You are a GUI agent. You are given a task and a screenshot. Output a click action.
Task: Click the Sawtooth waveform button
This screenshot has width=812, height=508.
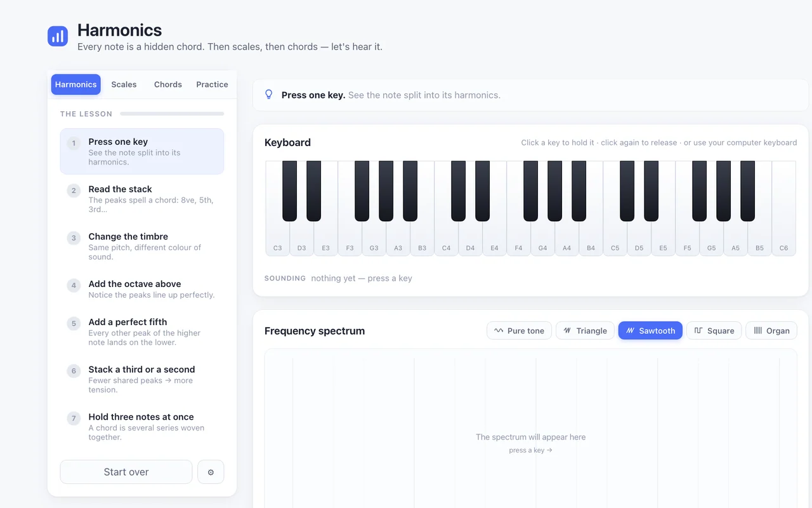pos(650,330)
